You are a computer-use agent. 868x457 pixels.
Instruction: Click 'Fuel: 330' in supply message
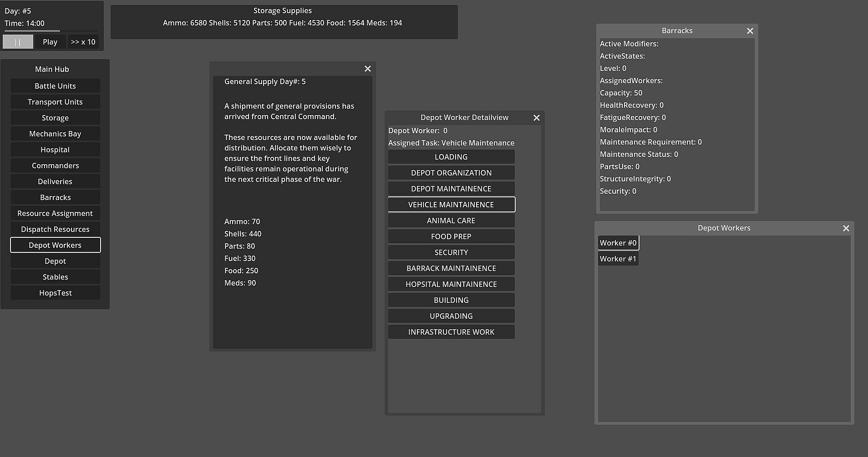[x=240, y=258]
